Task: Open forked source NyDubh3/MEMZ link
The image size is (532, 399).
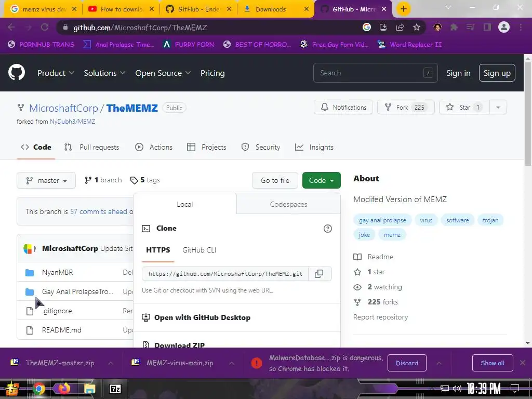Action: (x=73, y=122)
